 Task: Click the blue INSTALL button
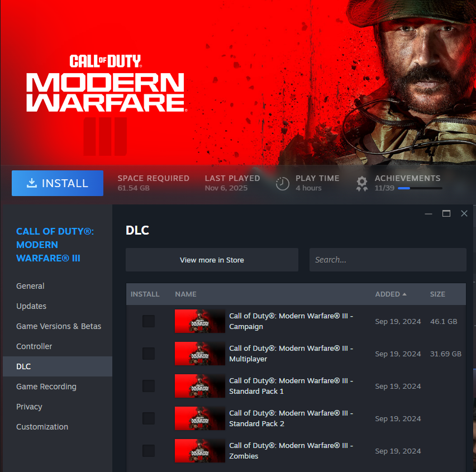58,183
